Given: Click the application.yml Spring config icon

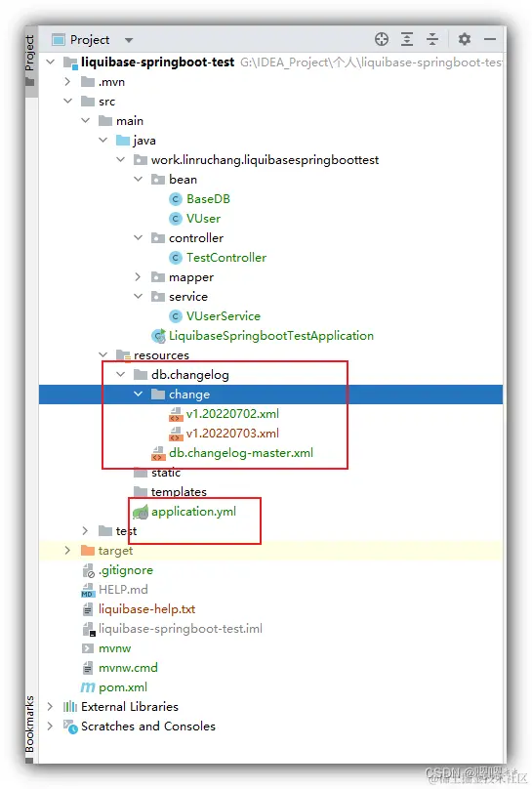Looking at the screenshot, I should 141,512.
